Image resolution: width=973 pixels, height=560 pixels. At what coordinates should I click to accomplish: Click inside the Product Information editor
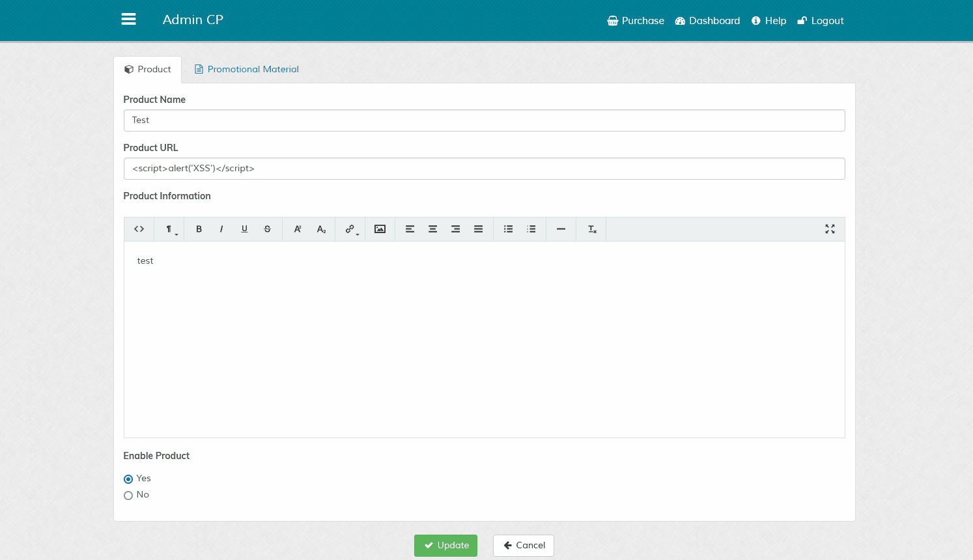[x=485, y=339]
